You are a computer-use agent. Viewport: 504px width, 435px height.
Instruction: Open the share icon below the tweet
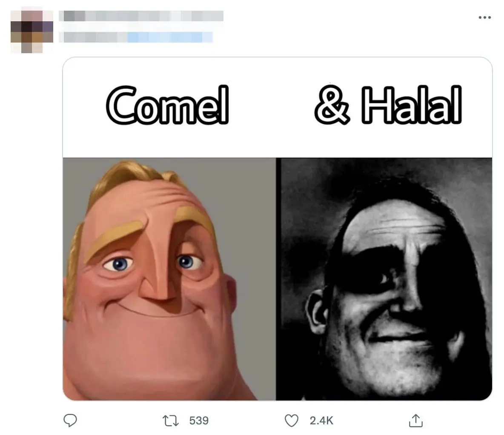point(415,421)
